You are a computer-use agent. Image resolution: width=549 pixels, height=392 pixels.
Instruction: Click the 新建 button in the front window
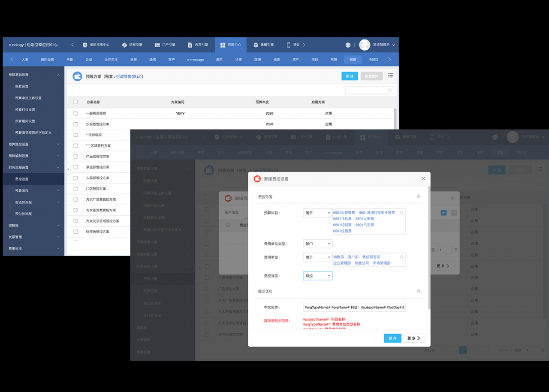click(x=350, y=76)
